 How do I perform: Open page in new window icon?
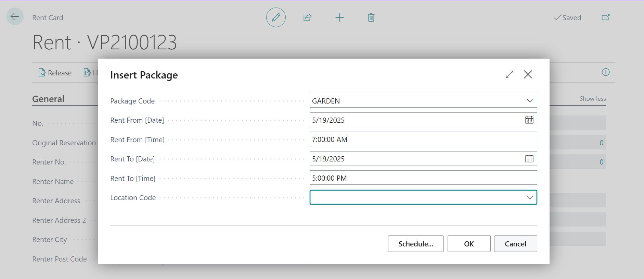605,17
